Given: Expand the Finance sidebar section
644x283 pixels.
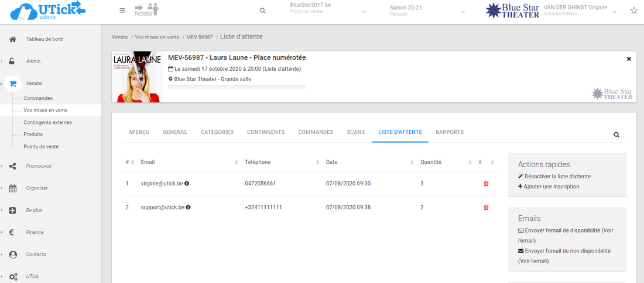Looking at the screenshot, I should point(35,232).
